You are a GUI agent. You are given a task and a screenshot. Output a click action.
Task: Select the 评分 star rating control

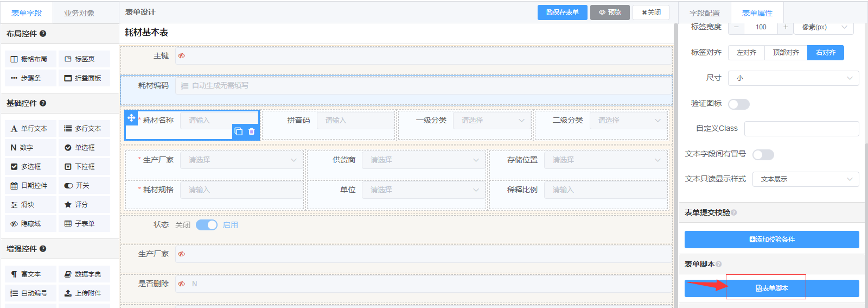84,205
